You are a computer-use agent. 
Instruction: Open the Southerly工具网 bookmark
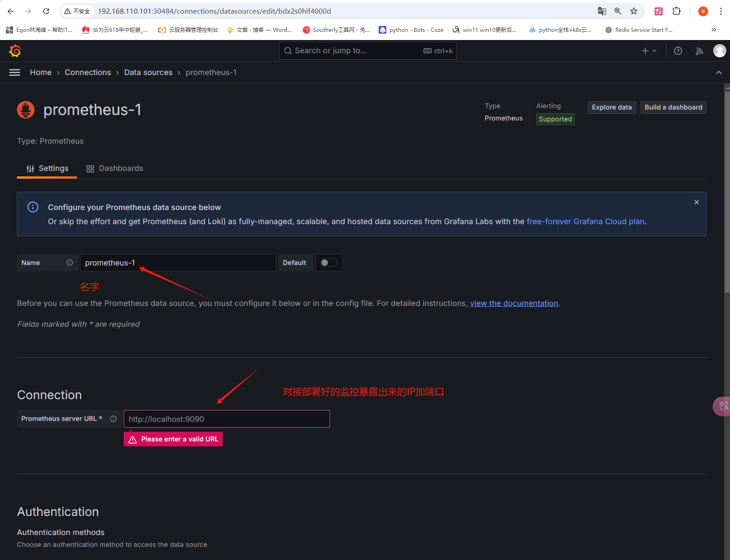point(336,30)
